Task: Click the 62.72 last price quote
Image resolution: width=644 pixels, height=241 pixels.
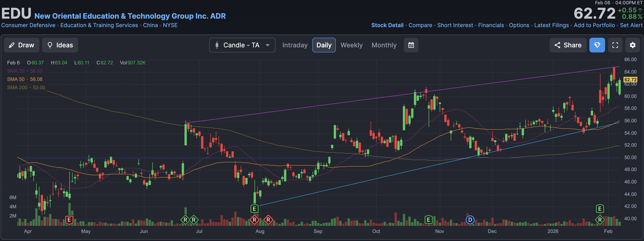Action: coord(594,14)
